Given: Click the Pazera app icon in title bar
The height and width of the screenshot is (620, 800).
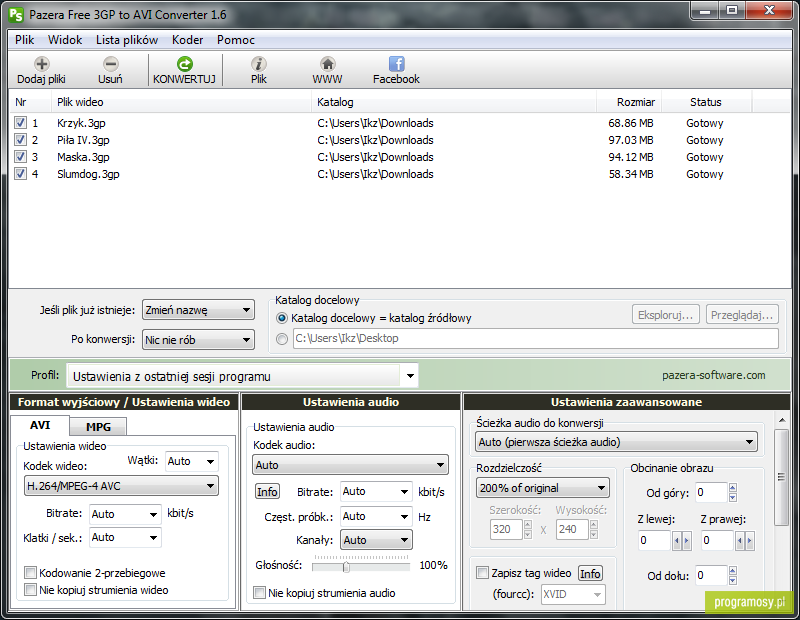Looking at the screenshot, I should pyautogui.click(x=16, y=15).
